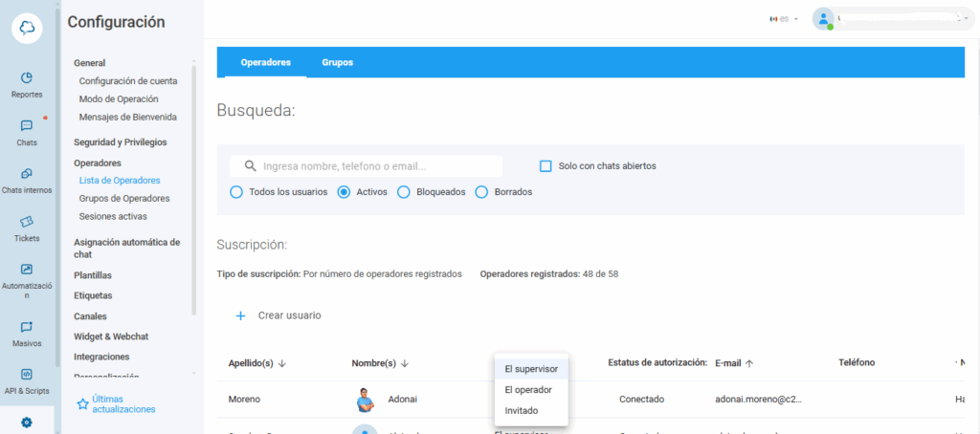The width and height of the screenshot is (980, 434).
Task: Open Grupos de Operadores
Action: [x=124, y=199]
